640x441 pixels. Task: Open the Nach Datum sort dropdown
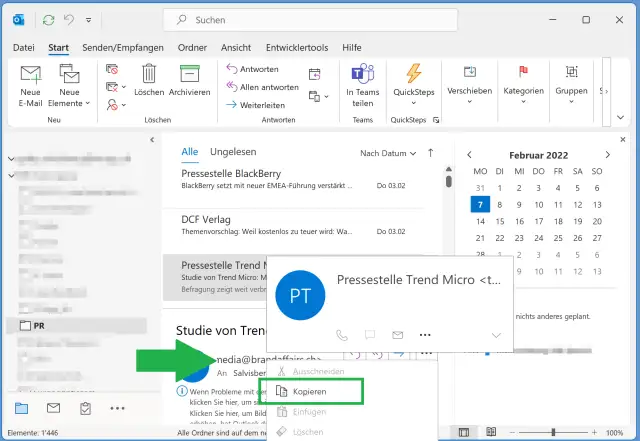[388, 153]
